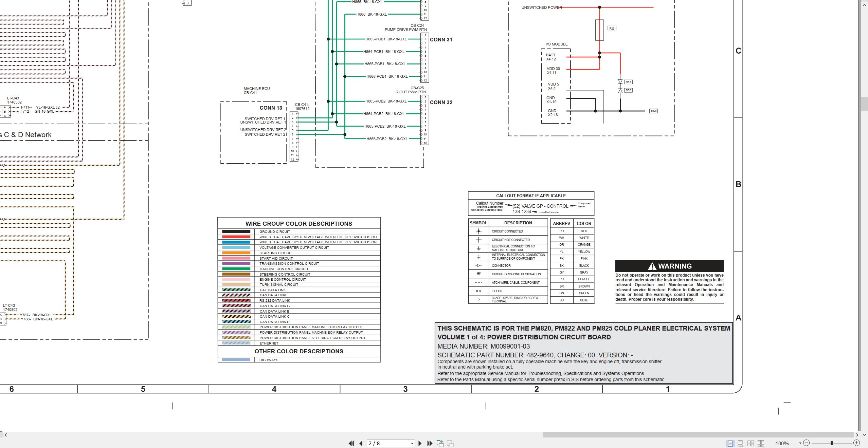The height and width of the screenshot is (448, 868).
Task: Click the H866-PCB2 BK-18-GXL wire label
Action: click(x=387, y=139)
